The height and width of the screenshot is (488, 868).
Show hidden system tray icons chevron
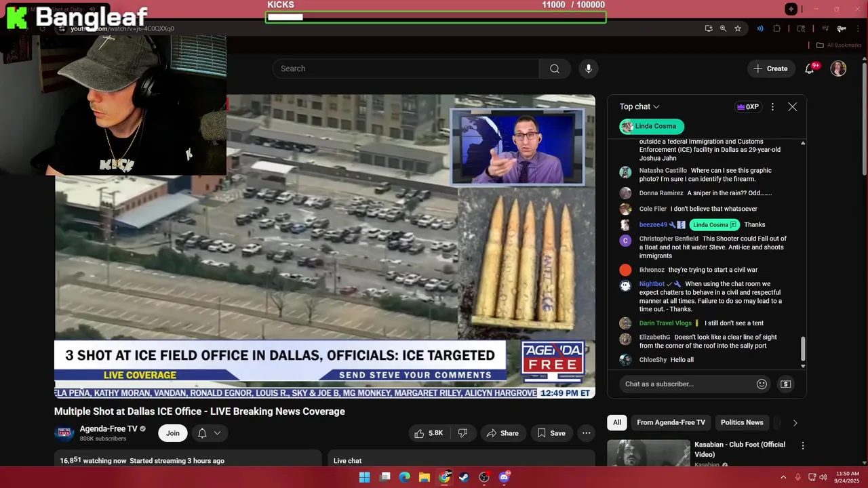click(x=783, y=477)
